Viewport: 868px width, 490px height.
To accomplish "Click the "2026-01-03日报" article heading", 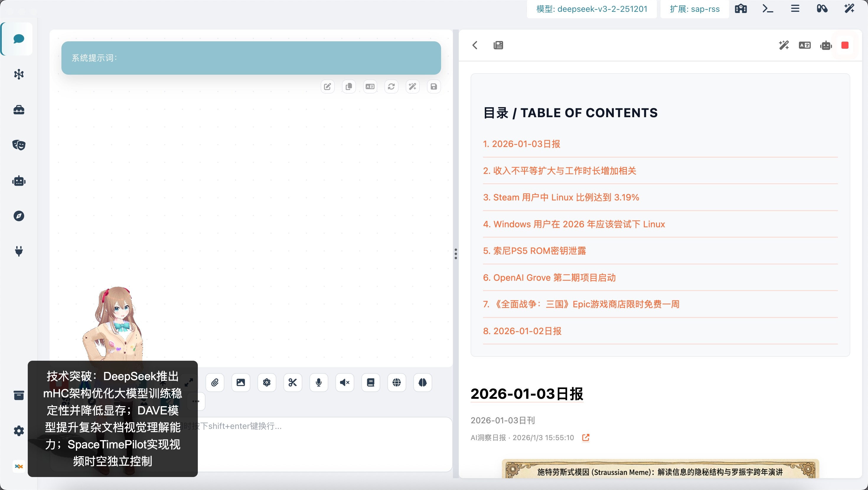I will (527, 393).
